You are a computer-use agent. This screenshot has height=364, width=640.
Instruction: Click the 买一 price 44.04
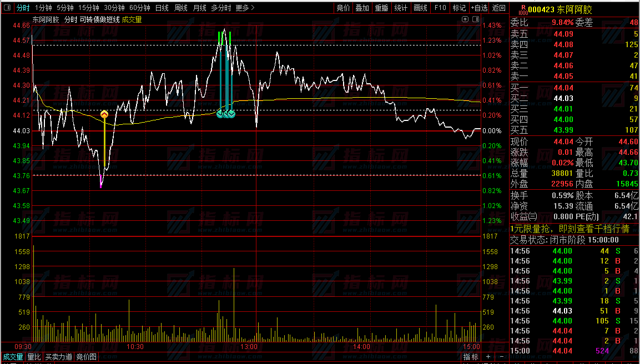point(563,88)
